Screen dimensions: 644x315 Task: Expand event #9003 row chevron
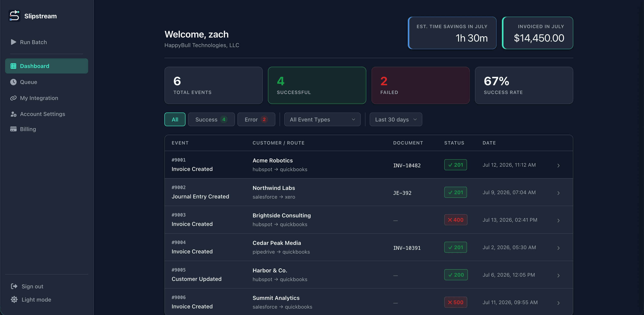pos(558,221)
